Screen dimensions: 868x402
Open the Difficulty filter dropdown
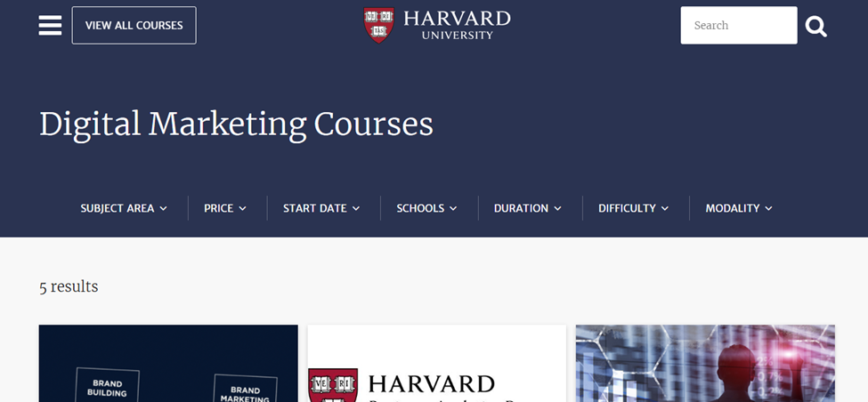633,208
